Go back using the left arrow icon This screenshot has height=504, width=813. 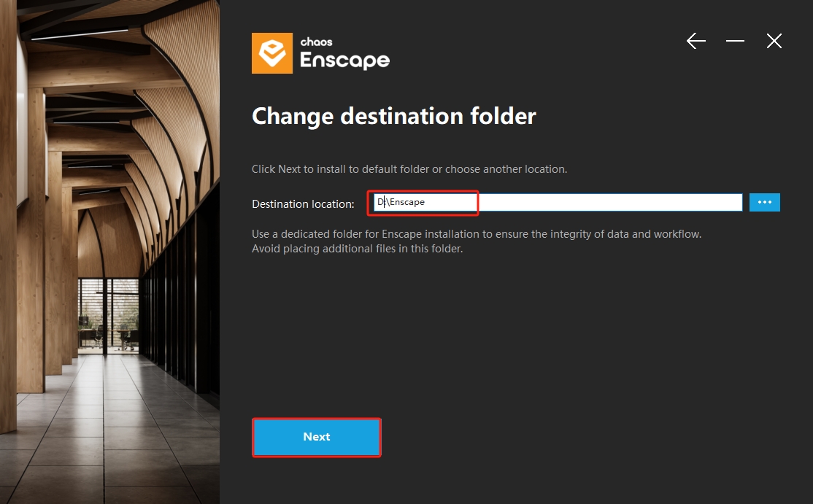click(x=696, y=42)
